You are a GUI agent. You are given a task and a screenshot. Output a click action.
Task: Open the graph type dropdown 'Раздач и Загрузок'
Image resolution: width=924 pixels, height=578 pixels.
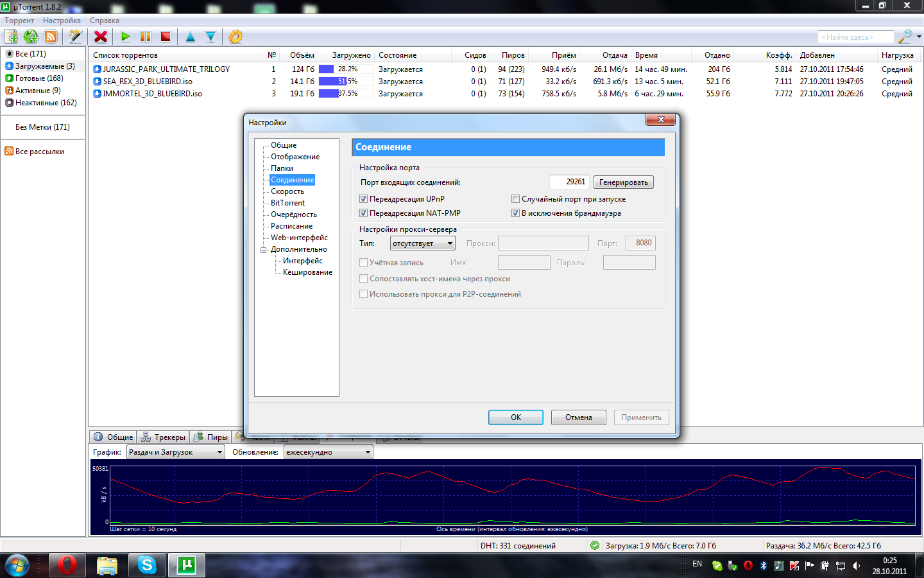tap(175, 452)
